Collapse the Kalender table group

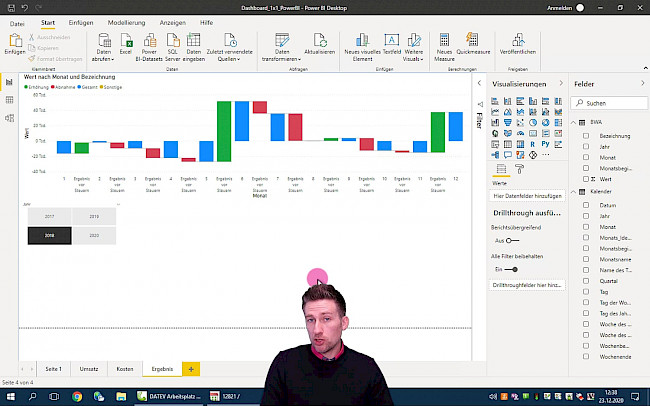pyautogui.click(x=573, y=192)
